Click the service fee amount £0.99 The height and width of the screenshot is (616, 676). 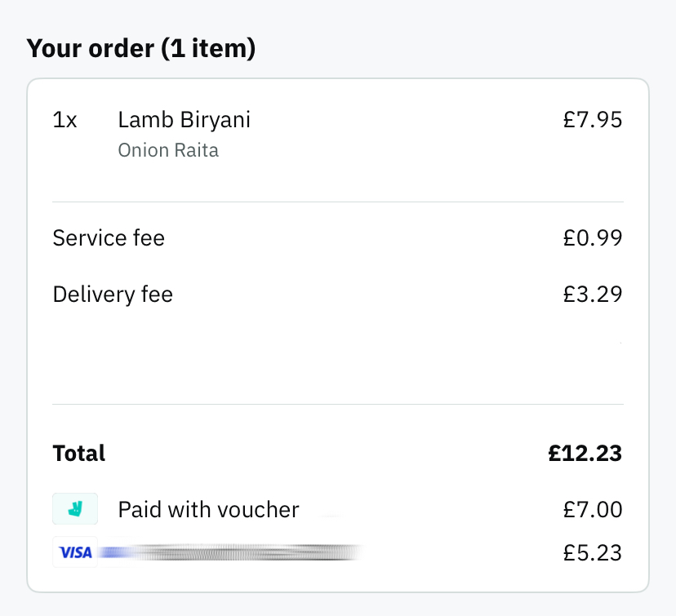coord(593,237)
